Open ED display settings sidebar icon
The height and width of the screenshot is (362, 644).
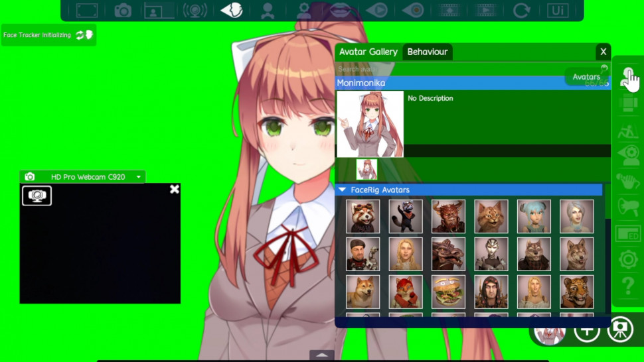pos(628,233)
